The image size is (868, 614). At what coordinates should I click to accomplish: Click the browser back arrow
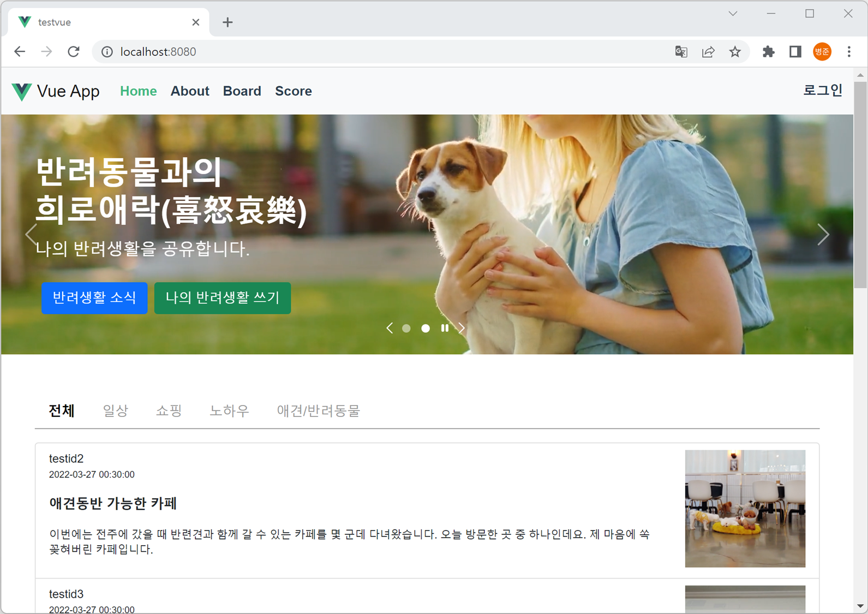[x=20, y=52]
